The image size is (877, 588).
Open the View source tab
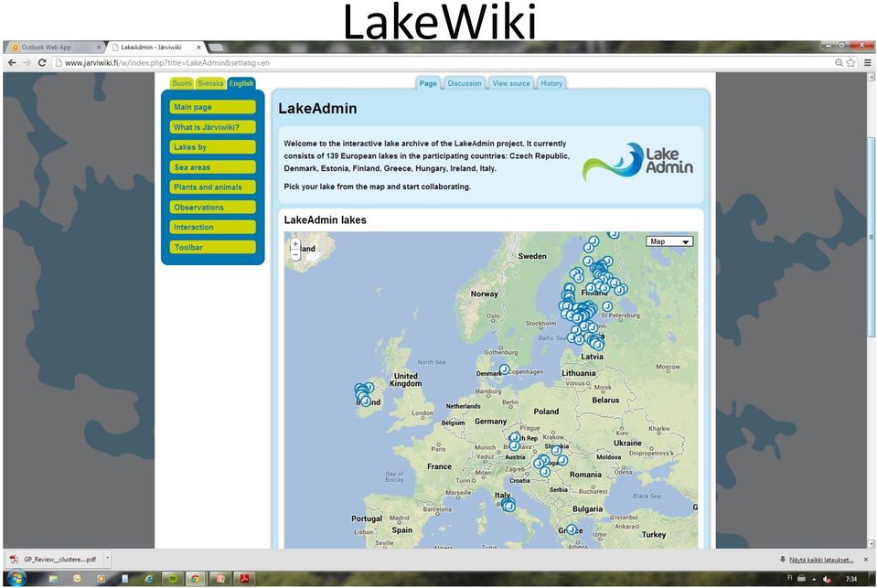click(x=511, y=83)
